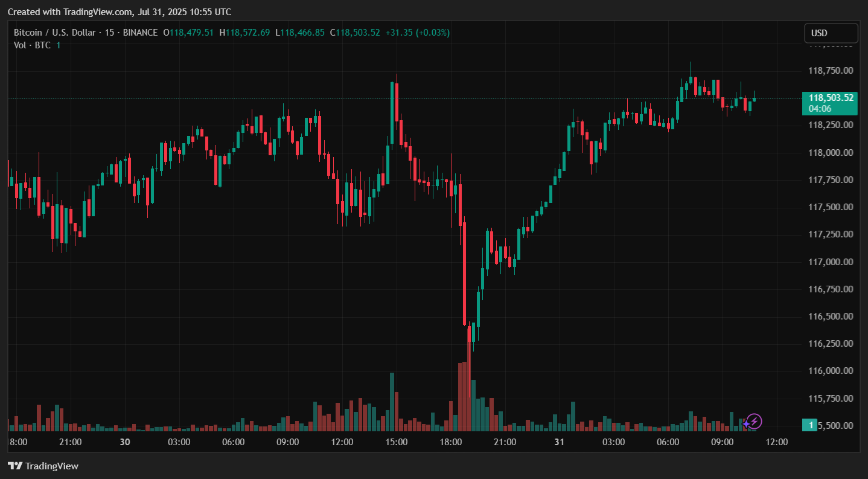Screen dimensions: 868x479
Task: Click the green volume value badge on price axis
Action: [812, 425]
